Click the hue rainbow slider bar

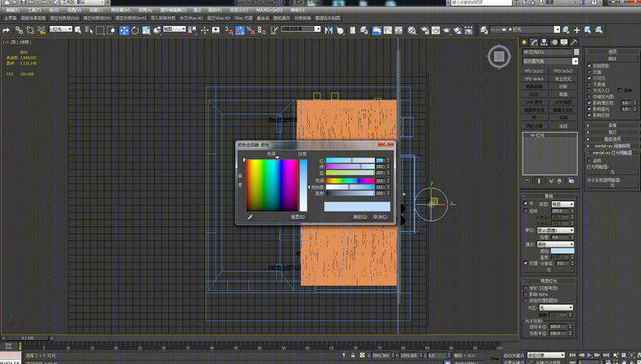coord(350,181)
